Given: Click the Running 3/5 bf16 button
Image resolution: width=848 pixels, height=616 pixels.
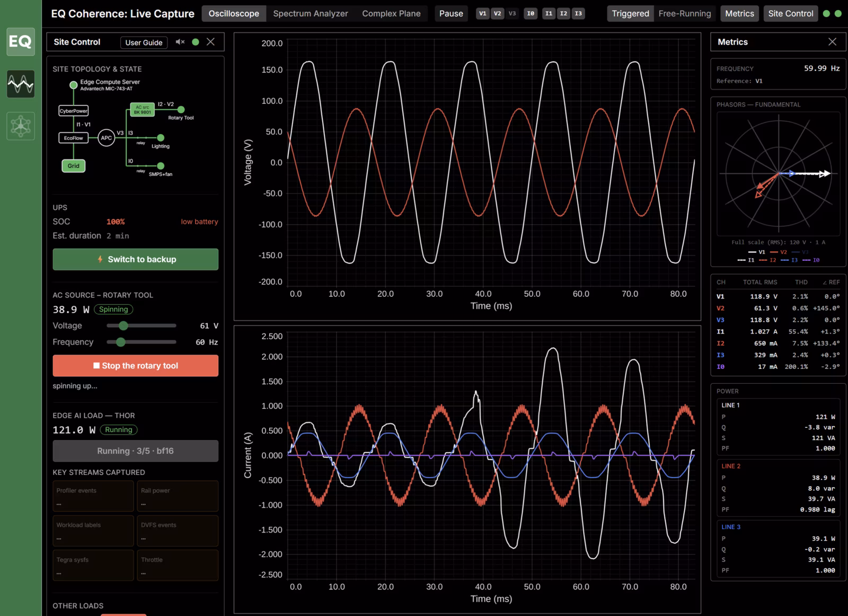Looking at the screenshot, I should pyautogui.click(x=135, y=451).
